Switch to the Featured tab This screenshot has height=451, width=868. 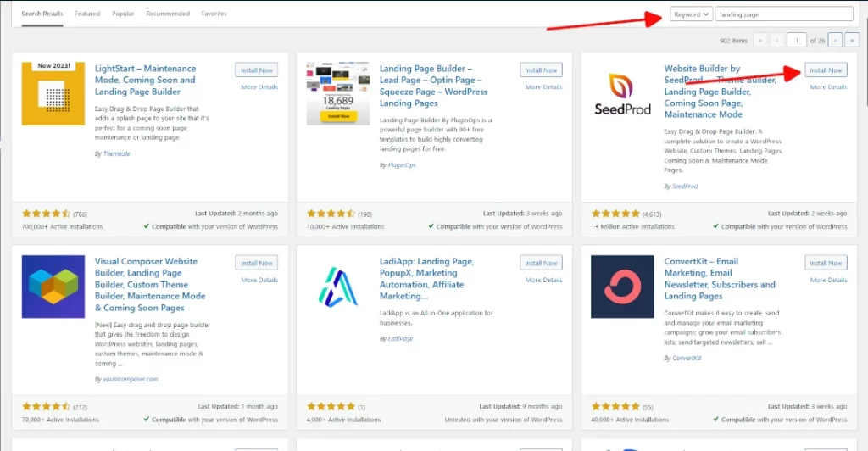click(x=87, y=14)
